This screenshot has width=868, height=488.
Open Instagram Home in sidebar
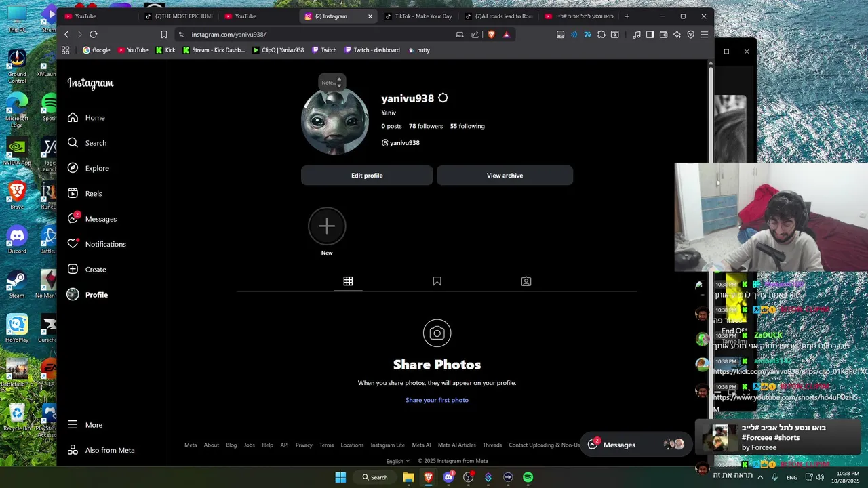pos(86,118)
